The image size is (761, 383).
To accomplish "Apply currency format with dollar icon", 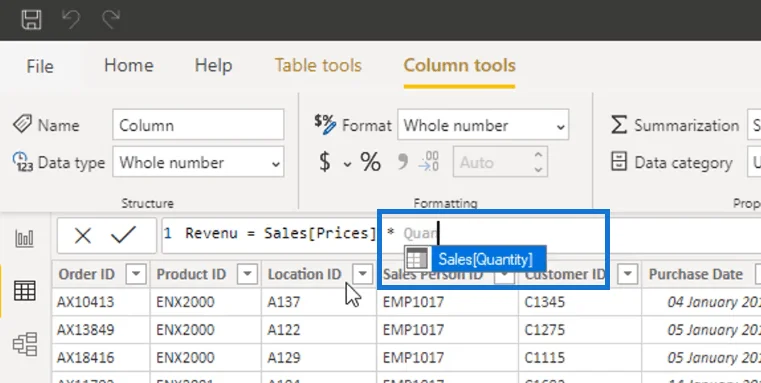I will tap(325, 162).
